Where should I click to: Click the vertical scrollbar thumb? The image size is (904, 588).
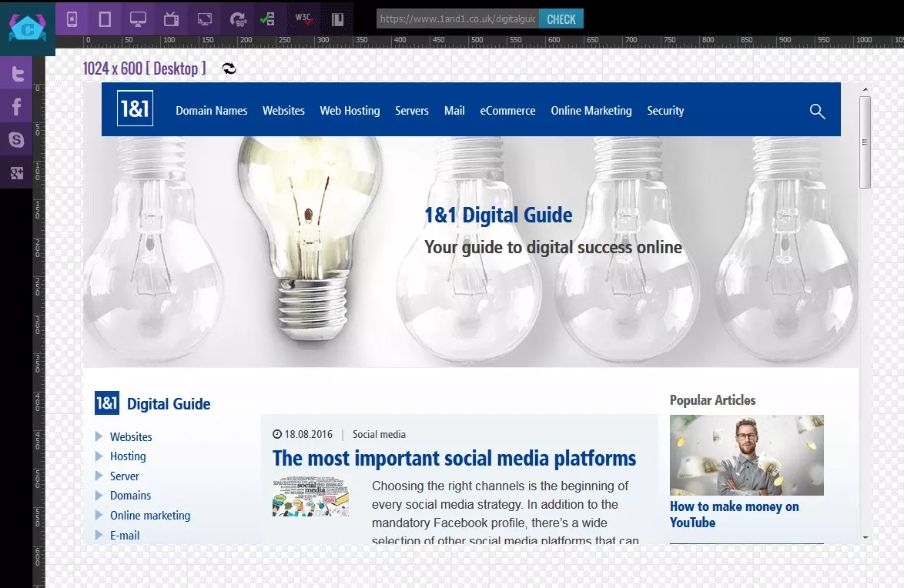tap(865, 142)
